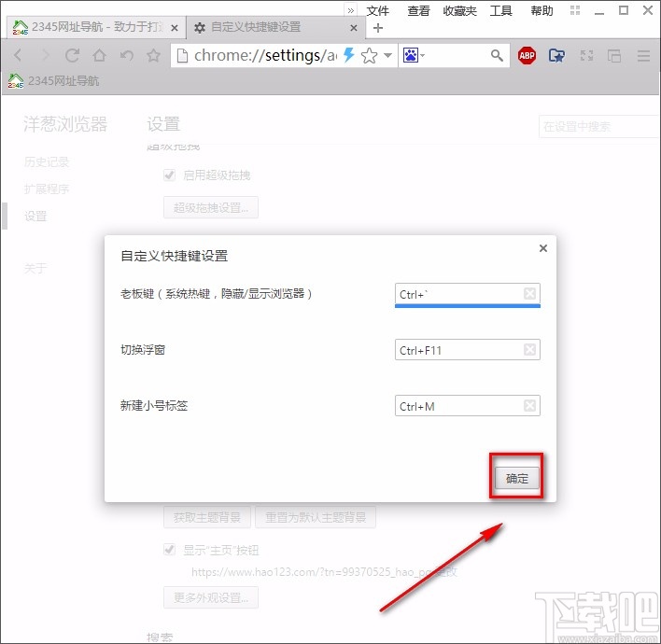Screen dimensions: 661x644
Task: Open the ABP adblock extension
Action: pos(527,55)
